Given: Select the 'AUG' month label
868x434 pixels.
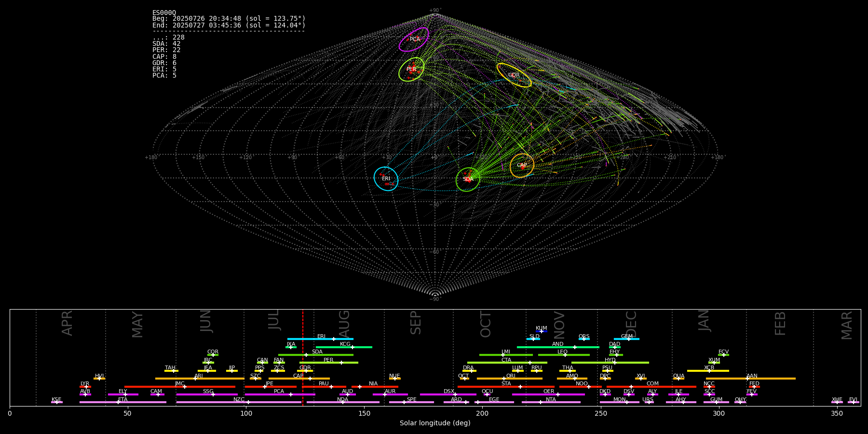Looking at the screenshot, I should (344, 324).
